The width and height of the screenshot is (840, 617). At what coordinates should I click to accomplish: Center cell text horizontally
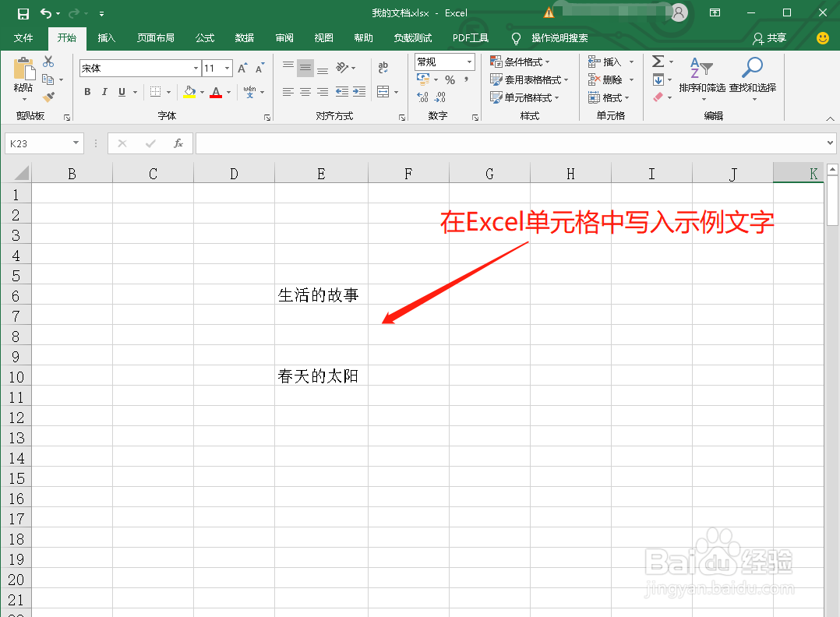pos(305,92)
